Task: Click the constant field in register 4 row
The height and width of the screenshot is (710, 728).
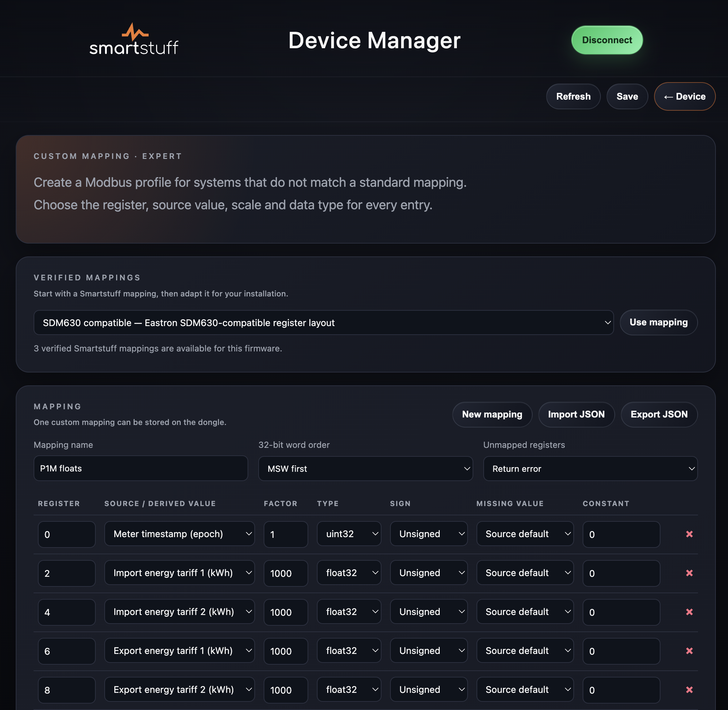Action: coord(621,612)
